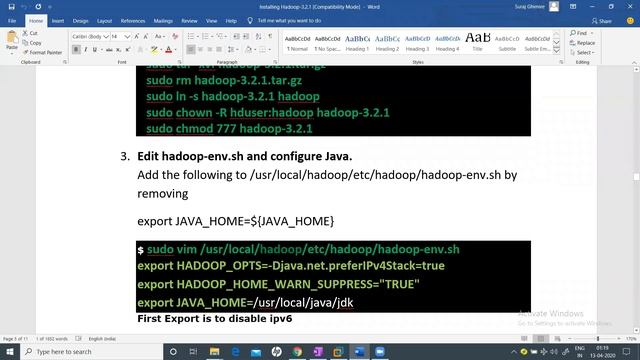Open Google Chrome from taskbar
The height and width of the screenshot is (360, 640).
297,351
